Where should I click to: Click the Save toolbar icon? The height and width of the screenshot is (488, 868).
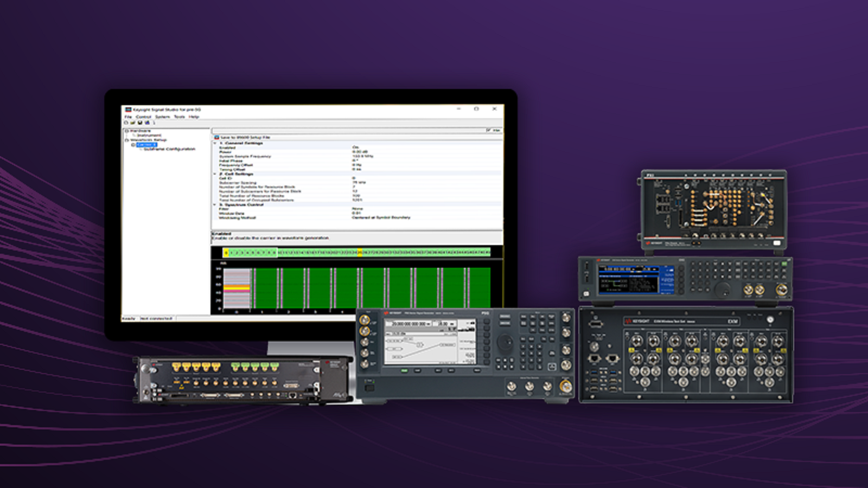(x=140, y=123)
